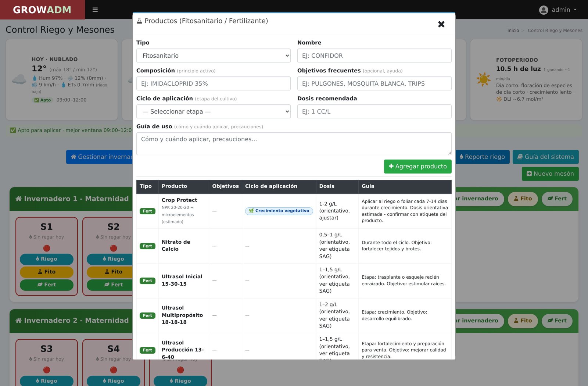Click the green Apto badge
Viewport: 588px width, 386px height.
(43, 100)
